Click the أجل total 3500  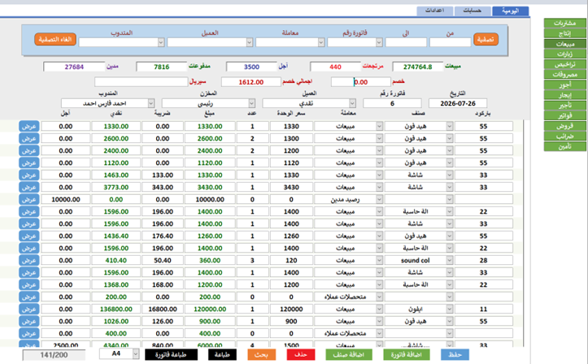tap(251, 67)
